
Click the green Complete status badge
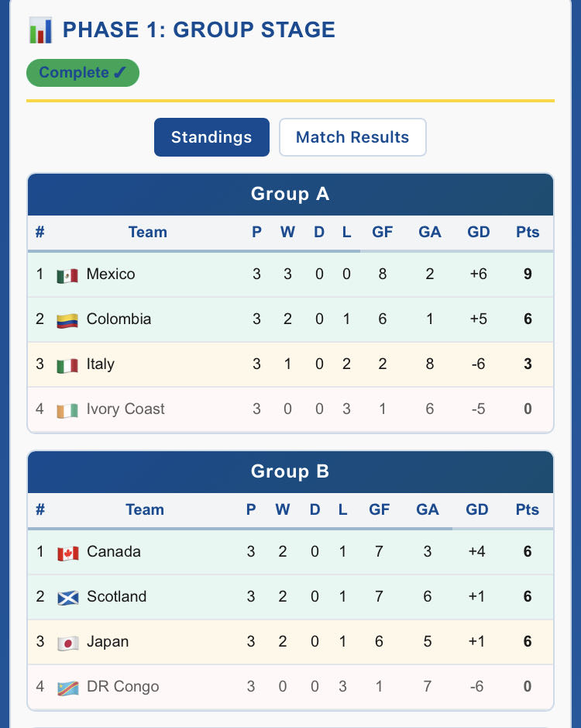point(83,73)
